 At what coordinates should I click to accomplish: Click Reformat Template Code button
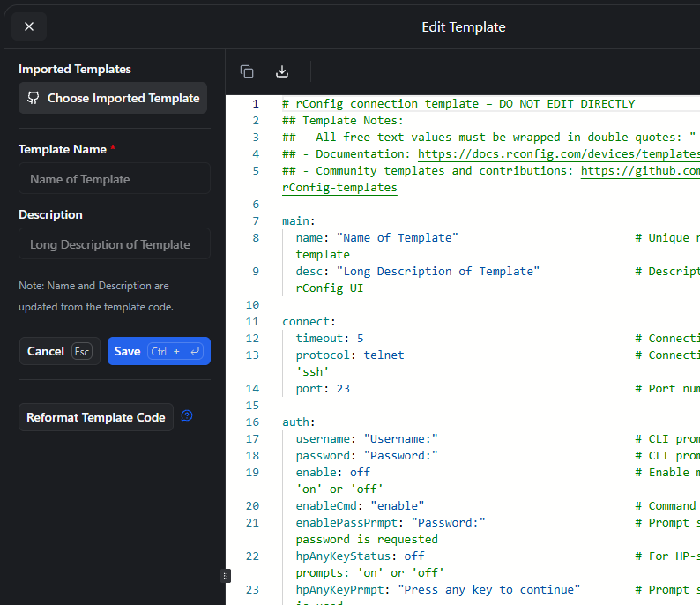[96, 417]
